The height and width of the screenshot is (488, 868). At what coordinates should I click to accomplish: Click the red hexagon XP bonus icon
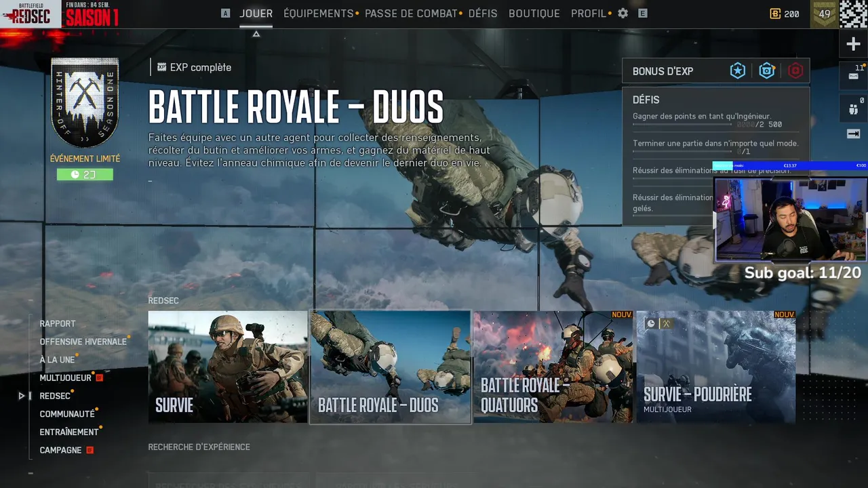pyautogui.click(x=796, y=70)
